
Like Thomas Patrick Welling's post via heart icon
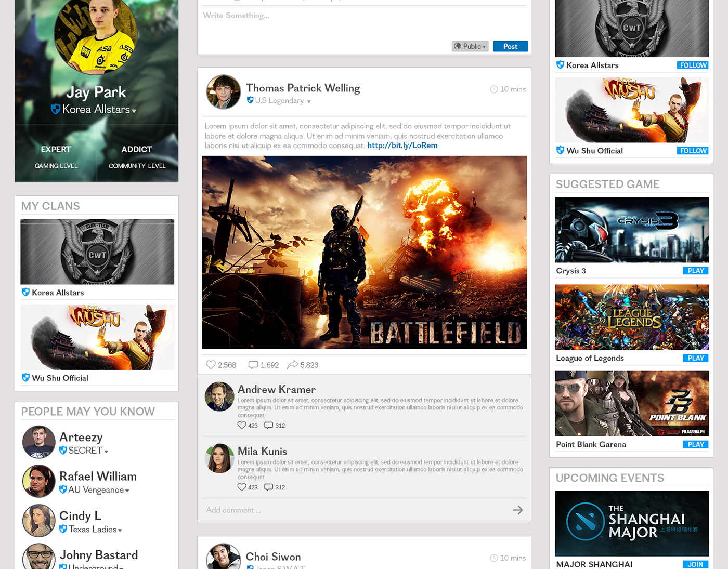point(211,365)
